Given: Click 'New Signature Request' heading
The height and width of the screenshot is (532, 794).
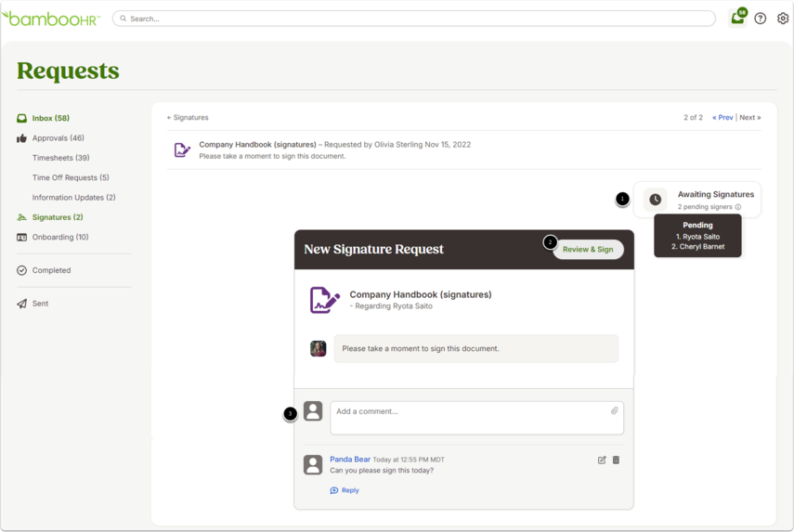Looking at the screenshot, I should click(373, 249).
